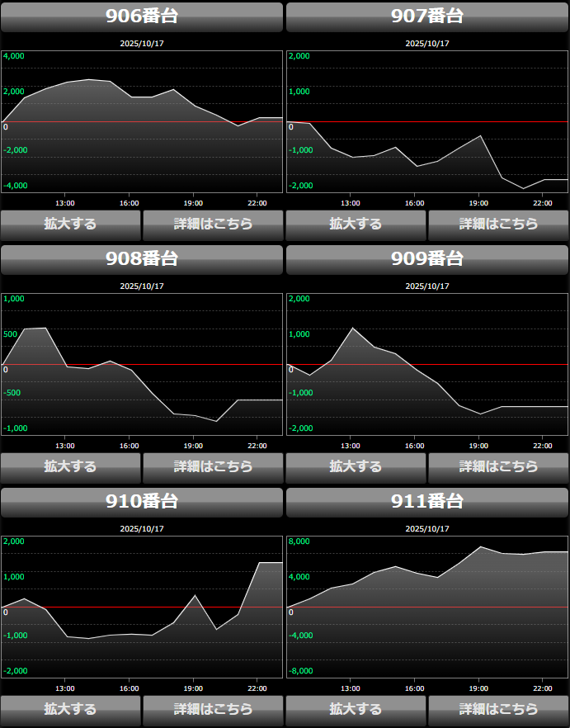Image resolution: width=570 pixels, height=728 pixels.
Task: Enlarge the 907番台 graph with 拡大する
Action: (x=356, y=224)
